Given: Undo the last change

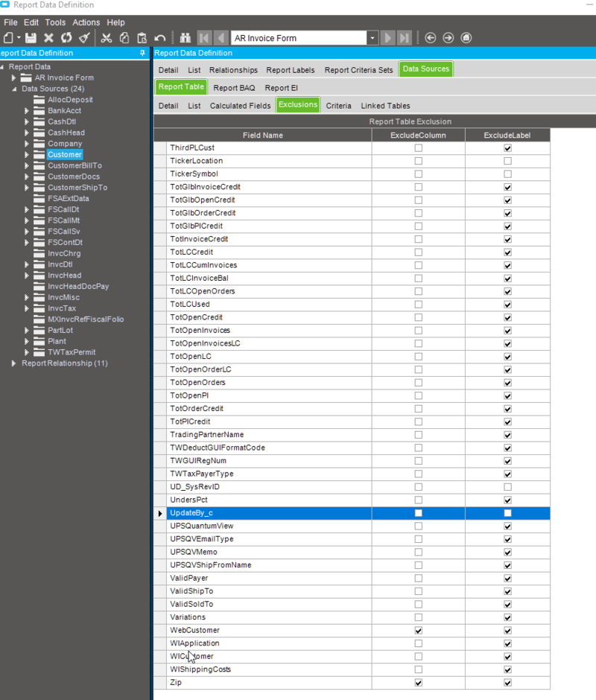Looking at the screenshot, I should coord(160,37).
